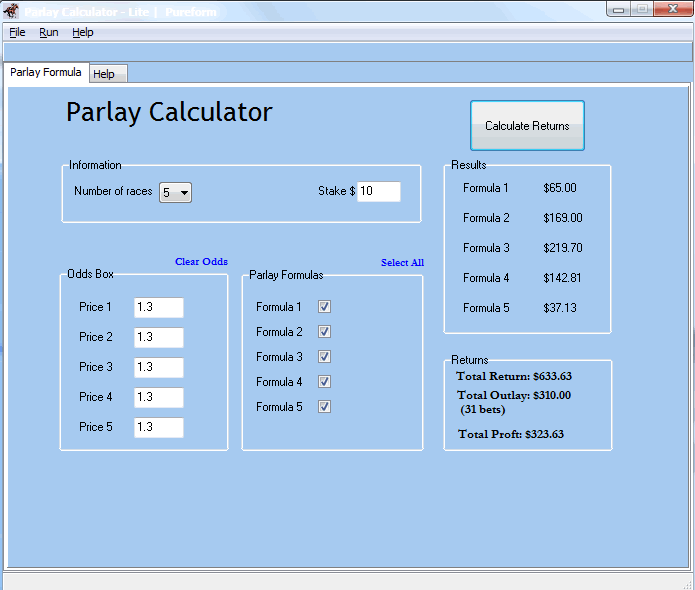695x590 pixels.
Task: Open the Run menu
Action: pos(49,32)
